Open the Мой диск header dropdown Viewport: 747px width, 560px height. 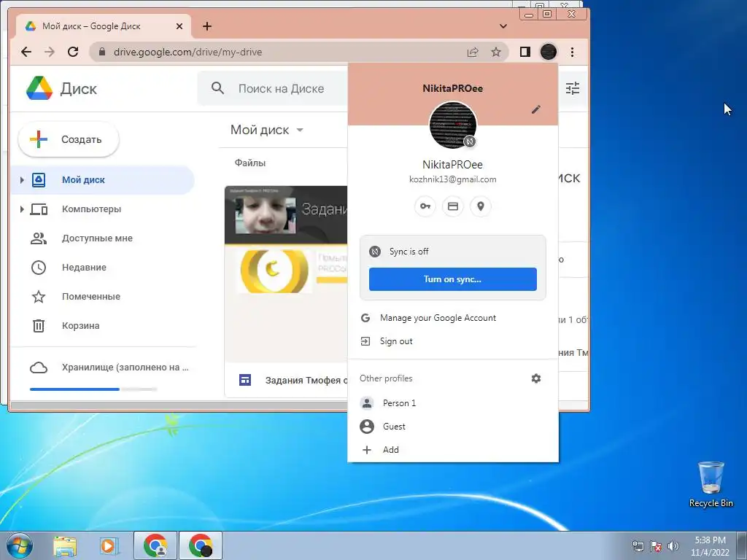(300, 130)
